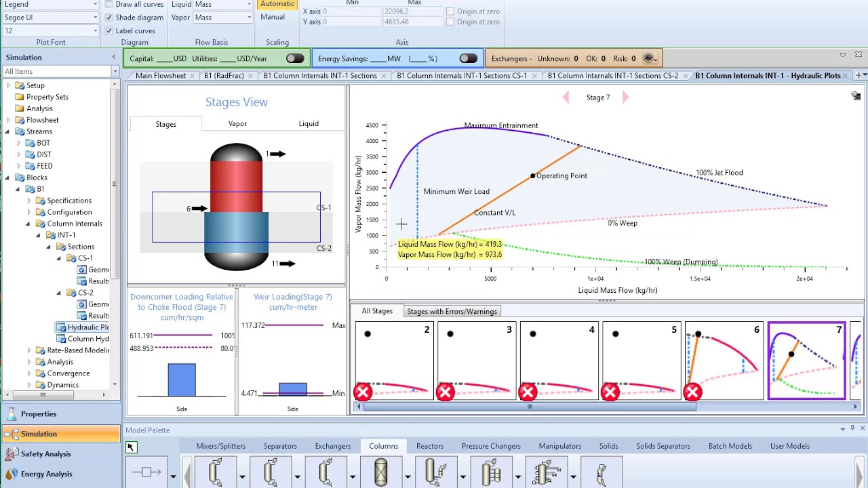The image size is (868, 488).
Task: Choose the first column model icon in the palette
Action: pos(216,472)
